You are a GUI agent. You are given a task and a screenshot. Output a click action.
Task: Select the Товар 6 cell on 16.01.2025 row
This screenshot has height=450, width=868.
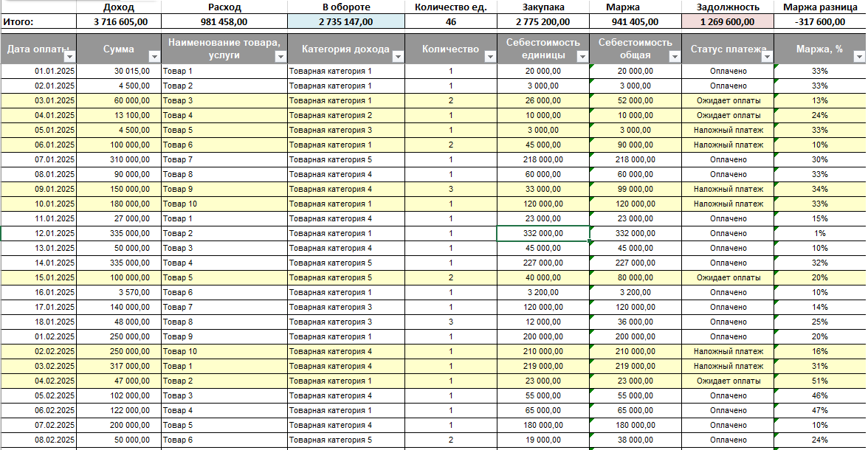click(x=224, y=292)
